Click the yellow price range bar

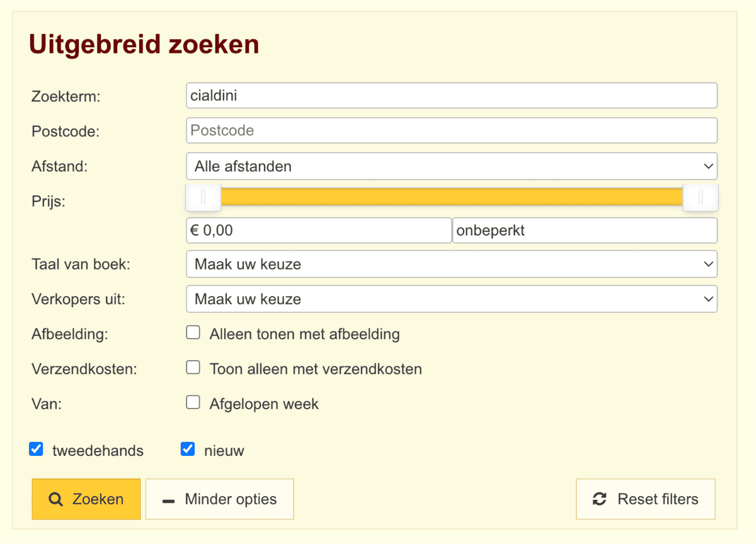pos(452,197)
